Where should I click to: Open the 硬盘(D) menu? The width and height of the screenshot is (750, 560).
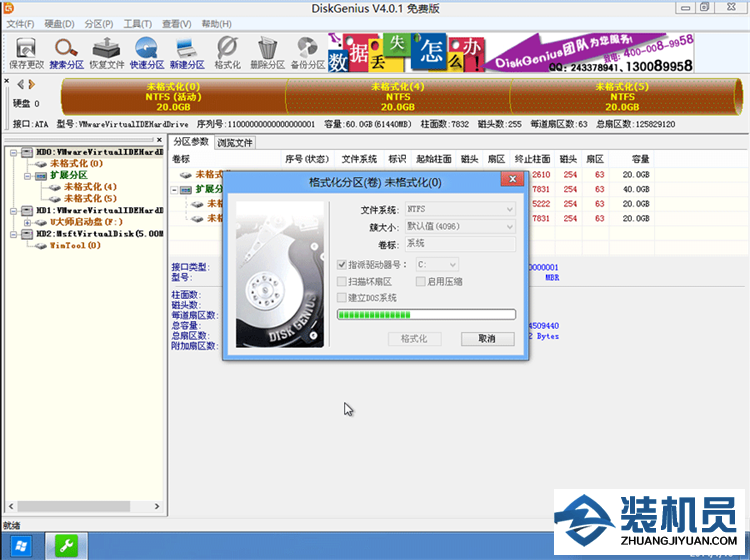click(59, 24)
